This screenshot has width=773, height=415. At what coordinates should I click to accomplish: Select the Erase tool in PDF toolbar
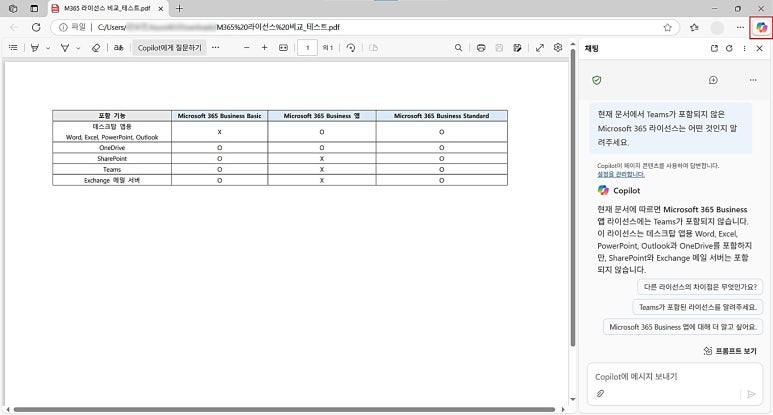click(96, 47)
